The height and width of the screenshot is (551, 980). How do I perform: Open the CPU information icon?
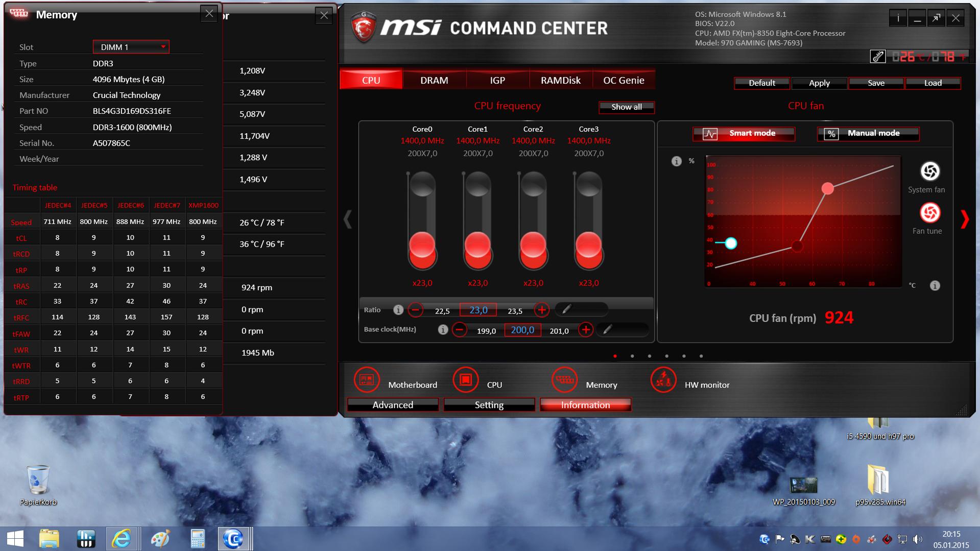tap(466, 380)
